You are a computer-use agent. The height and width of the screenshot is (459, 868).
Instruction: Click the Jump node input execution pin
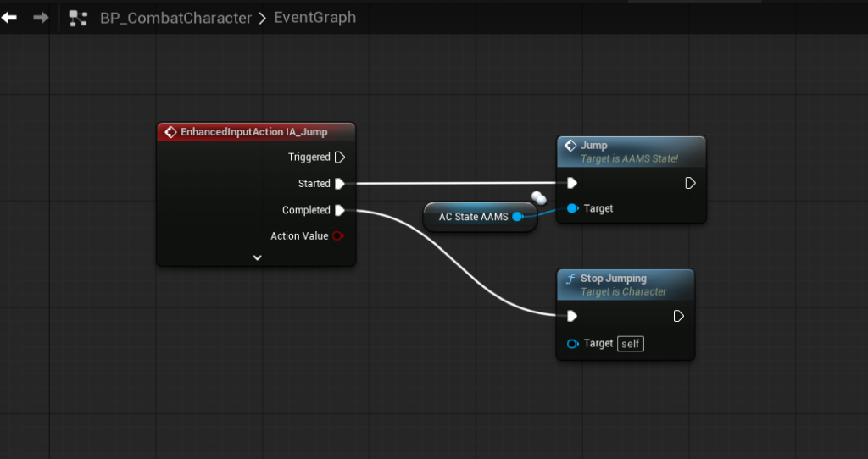coord(572,183)
